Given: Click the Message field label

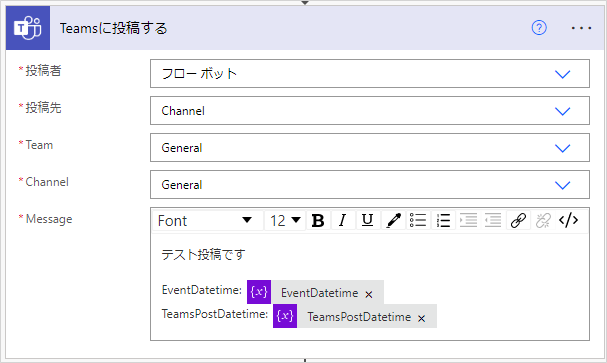Looking at the screenshot, I should pyautogui.click(x=49, y=219).
